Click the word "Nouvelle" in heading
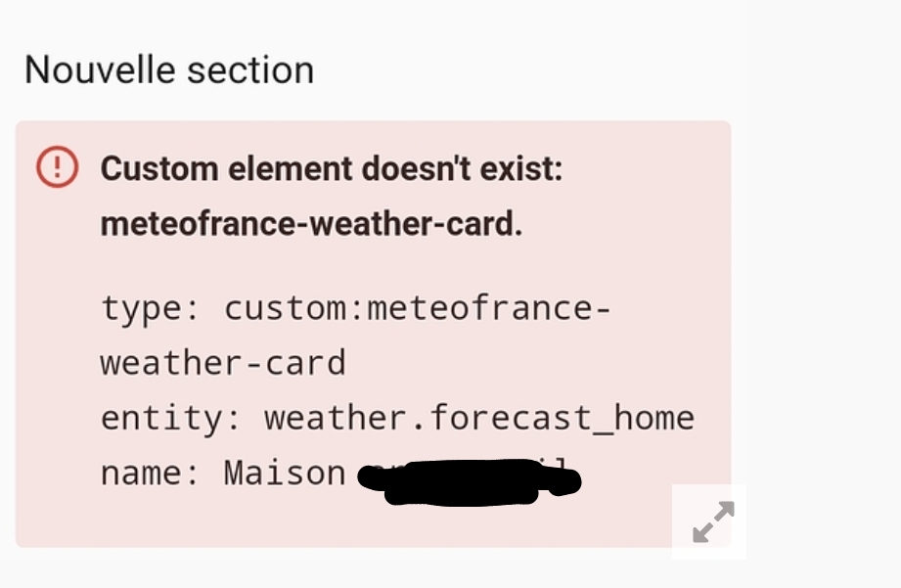The width and height of the screenshot is (901, 588). (100, 70)
